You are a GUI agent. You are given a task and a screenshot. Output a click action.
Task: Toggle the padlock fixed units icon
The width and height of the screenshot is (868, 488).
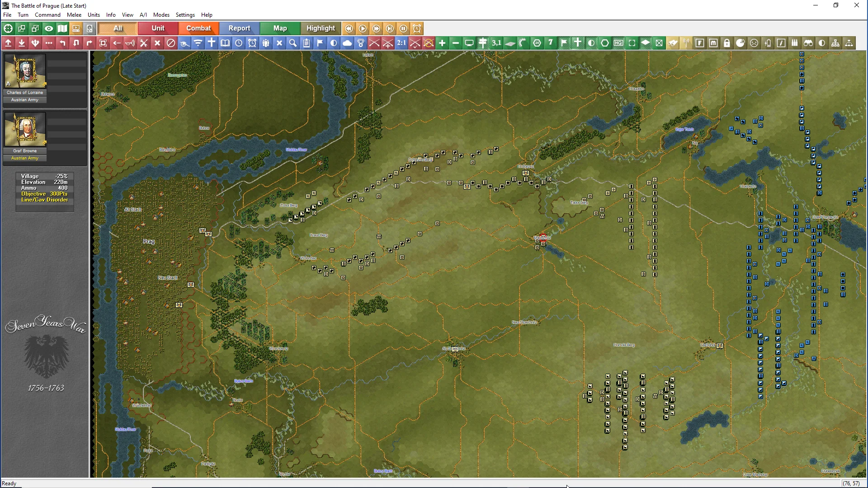click(x=727, y=43)
